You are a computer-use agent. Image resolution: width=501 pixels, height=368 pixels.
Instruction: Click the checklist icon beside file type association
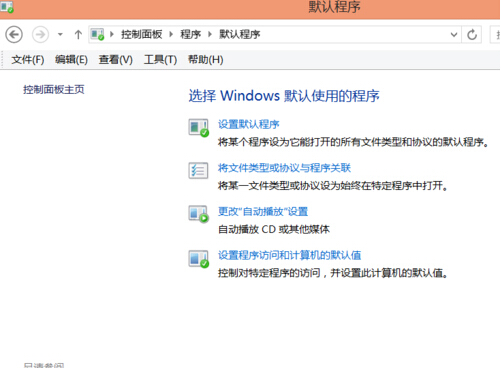pyautogui.click(x=198, y=170)
